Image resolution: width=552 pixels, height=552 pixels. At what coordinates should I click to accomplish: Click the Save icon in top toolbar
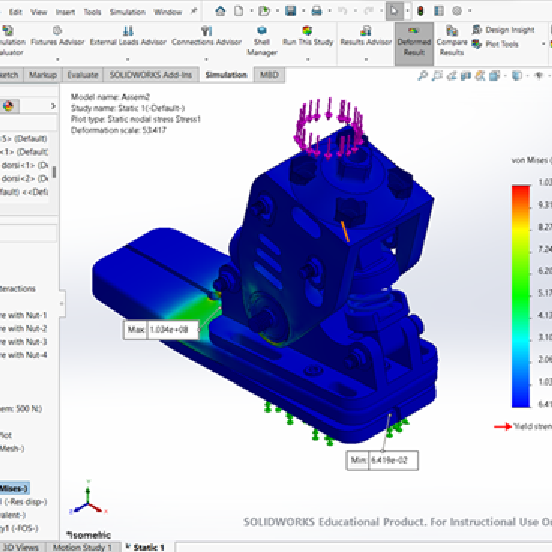point(290,11)
